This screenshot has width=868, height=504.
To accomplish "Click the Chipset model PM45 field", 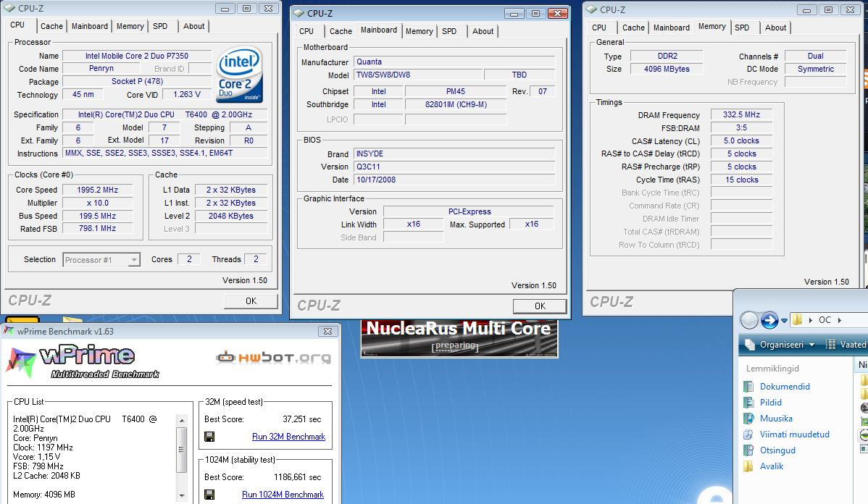I will click(x=456, y=91).
